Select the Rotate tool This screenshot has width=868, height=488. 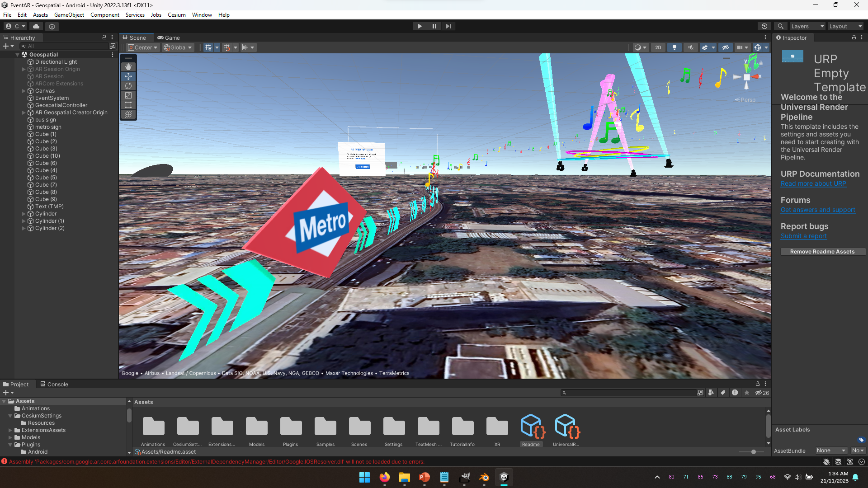(128, 86)
